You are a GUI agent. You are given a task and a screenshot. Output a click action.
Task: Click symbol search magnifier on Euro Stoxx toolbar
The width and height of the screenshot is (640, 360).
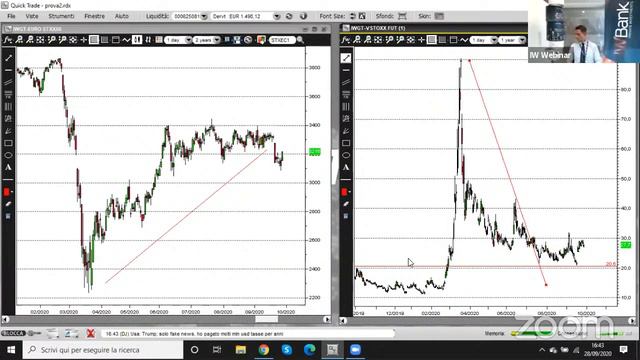(300, 40)
